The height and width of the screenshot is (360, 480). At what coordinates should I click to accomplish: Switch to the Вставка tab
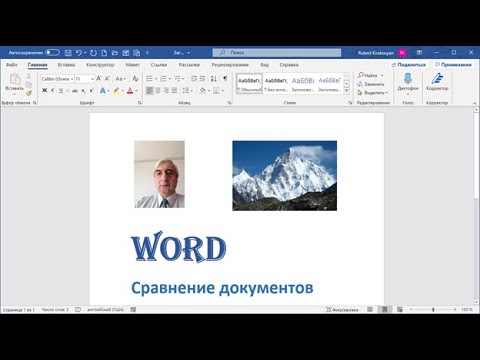click(x=66, y=65)
